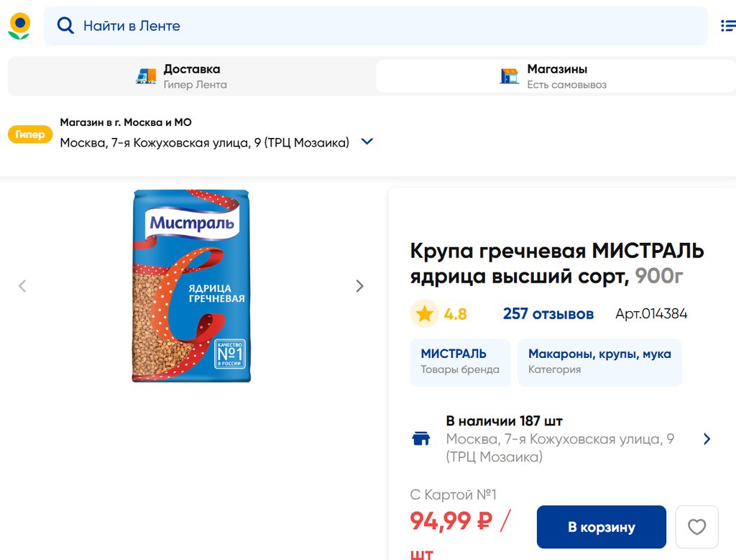This screenshot has height=560, width=736.
Task: Click the store pickup shop icon
Action: point(510,76)
